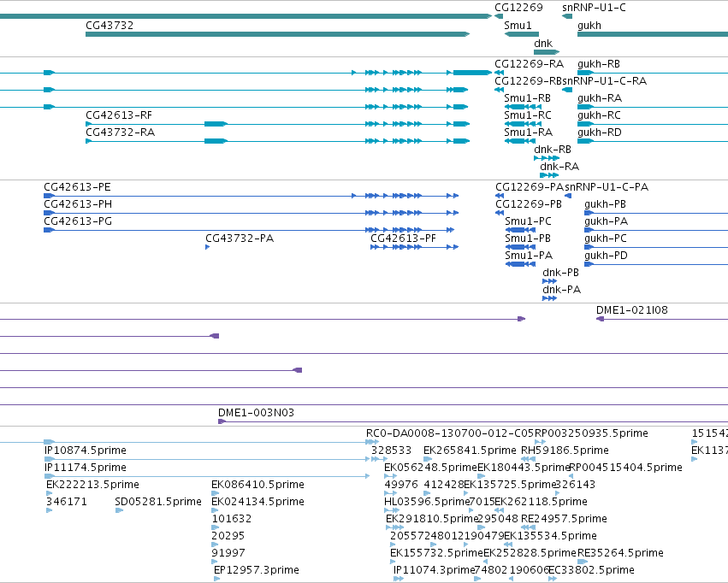
Task: Select the EC33802.5prime EST label
Action: tap(591, 570)
